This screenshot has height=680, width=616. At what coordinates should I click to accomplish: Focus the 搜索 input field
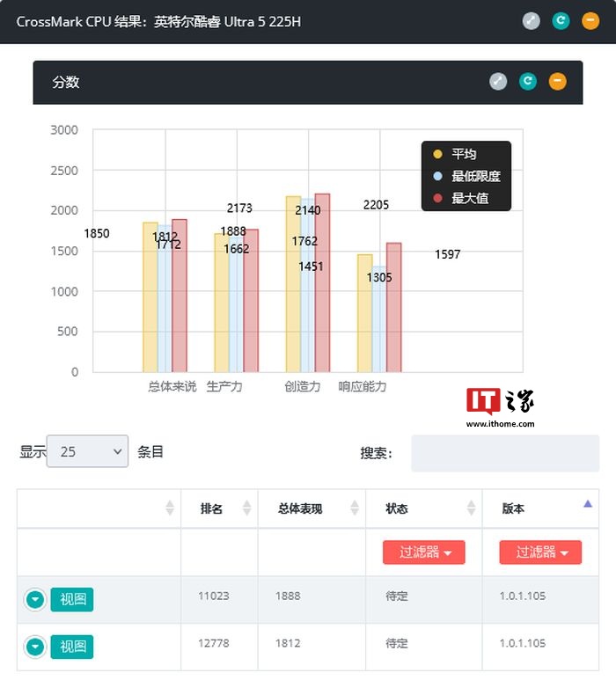pyautogui.click(x=505, y=453)
